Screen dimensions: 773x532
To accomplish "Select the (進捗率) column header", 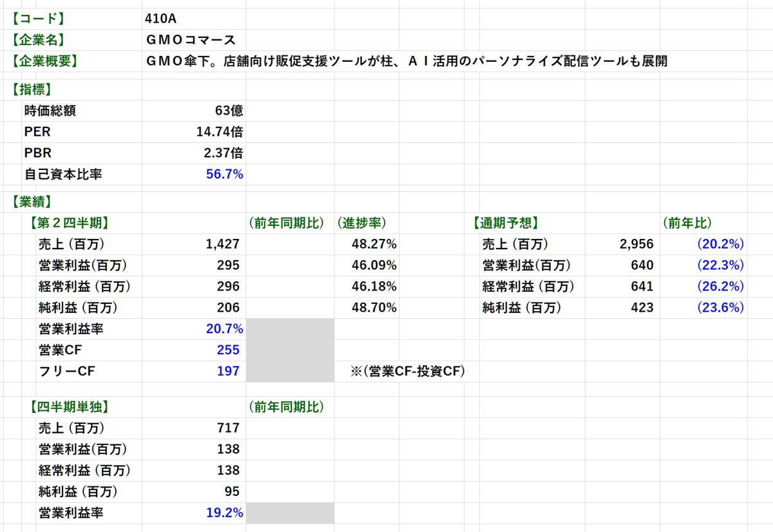I will point(361,223).
